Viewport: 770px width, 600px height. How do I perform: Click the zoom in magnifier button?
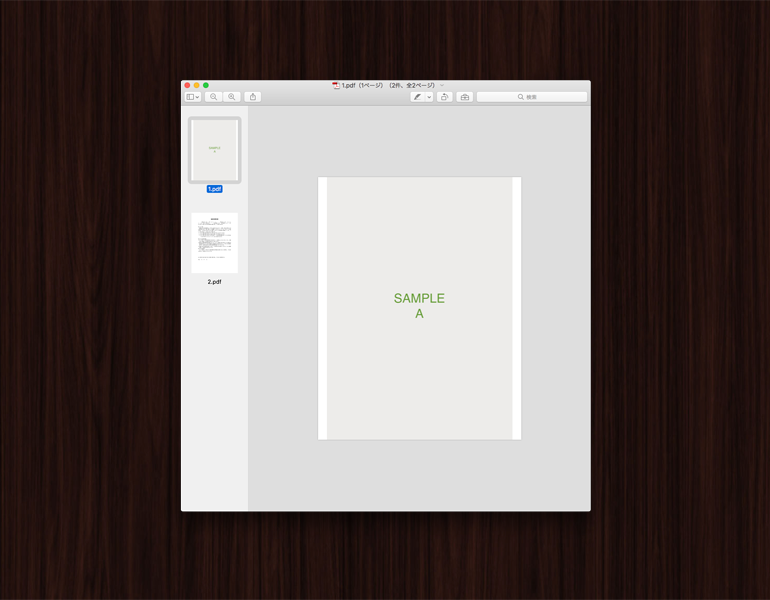tap(232, 97)
